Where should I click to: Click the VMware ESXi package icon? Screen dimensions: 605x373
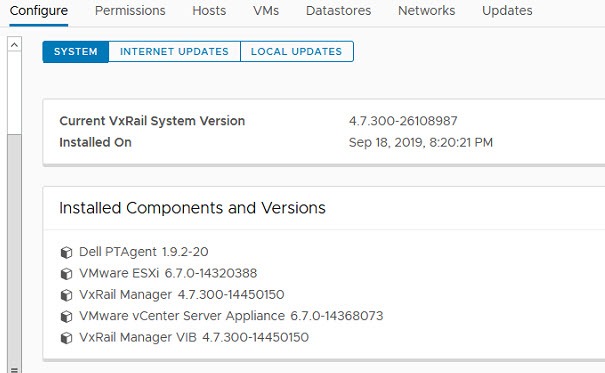pyautogui.click(x=66, y=274)
